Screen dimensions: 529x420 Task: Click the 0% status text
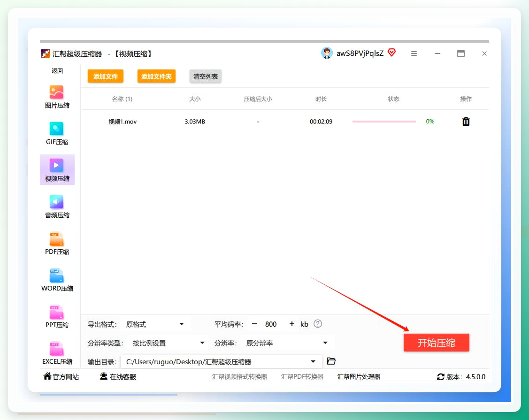click(430, 122)
